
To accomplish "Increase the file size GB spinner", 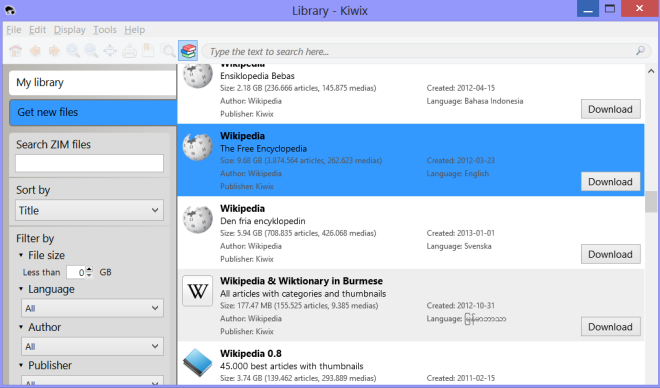I will [89, 269].
